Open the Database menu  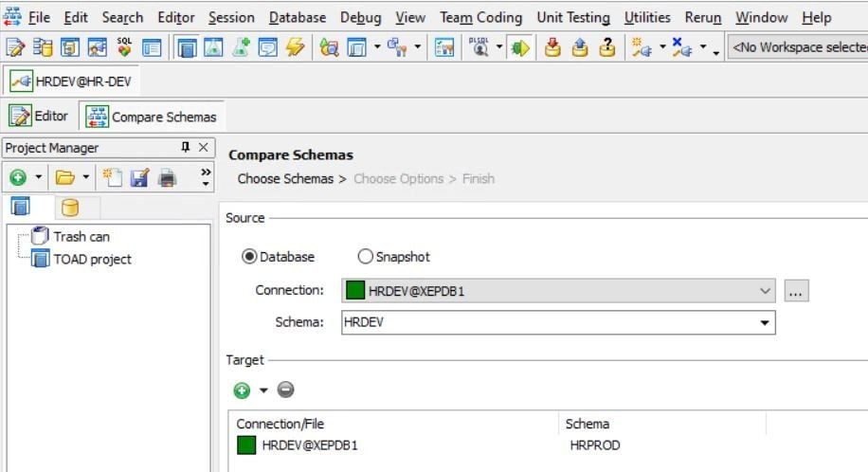click(x=298, y=18)
